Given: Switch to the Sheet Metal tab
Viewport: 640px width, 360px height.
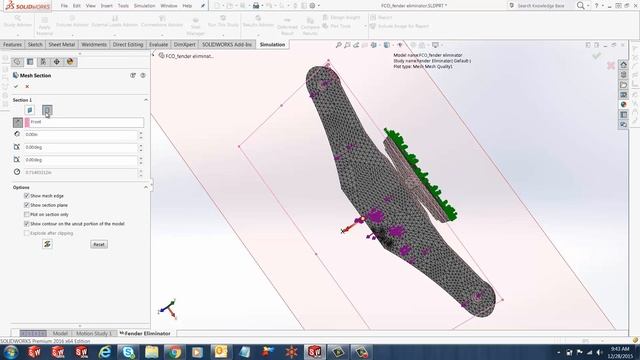Looking at the screenshot, I should tap(62, 44).
